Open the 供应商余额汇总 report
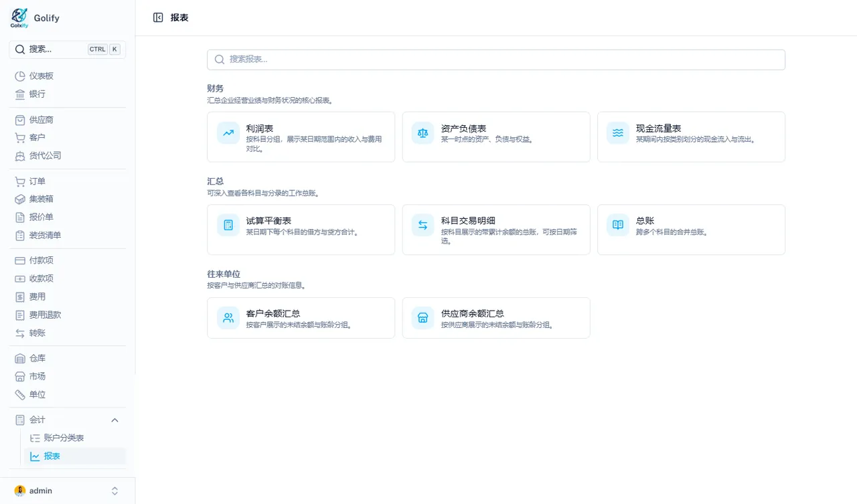The height and width of the screenshot is (504, 857). tap(495, 318)
